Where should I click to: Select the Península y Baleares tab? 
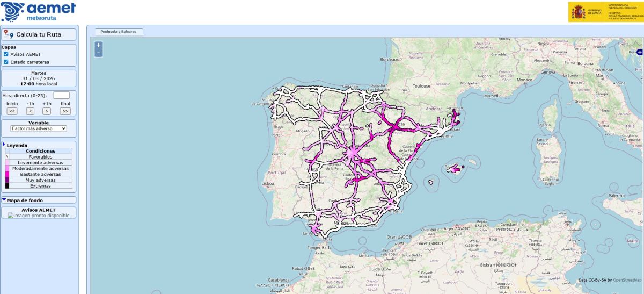pyautogui.click(x=118, y=32)
